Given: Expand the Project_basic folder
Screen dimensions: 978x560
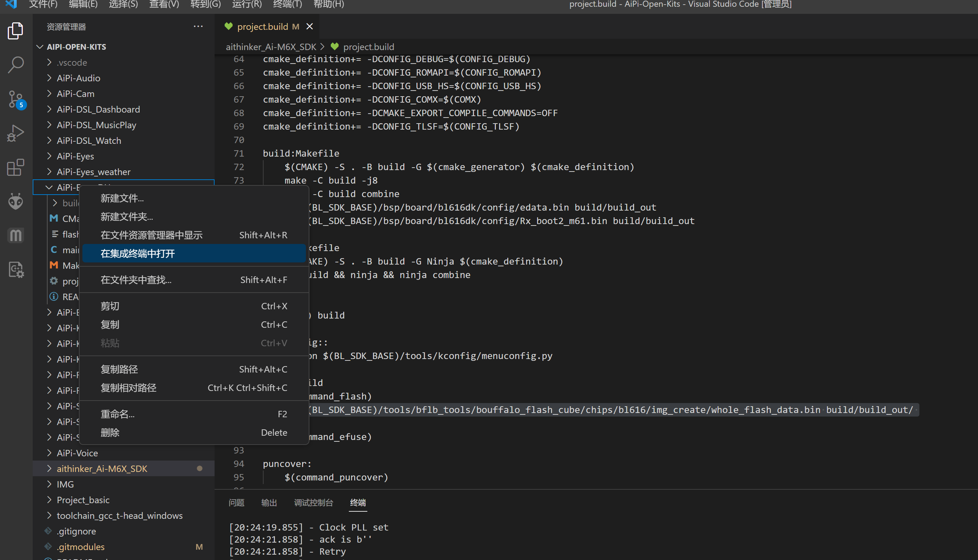Looking at the screenshot, I should pos(49,500).
